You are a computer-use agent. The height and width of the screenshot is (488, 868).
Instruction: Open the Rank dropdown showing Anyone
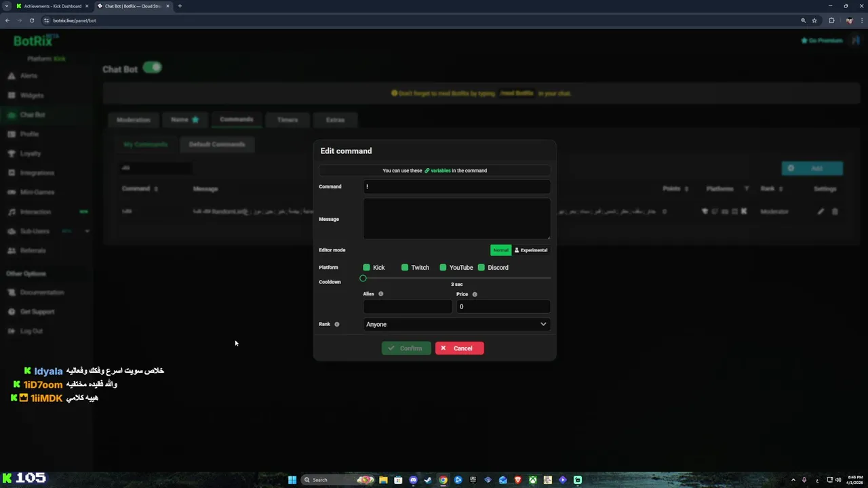pos(456,324)
